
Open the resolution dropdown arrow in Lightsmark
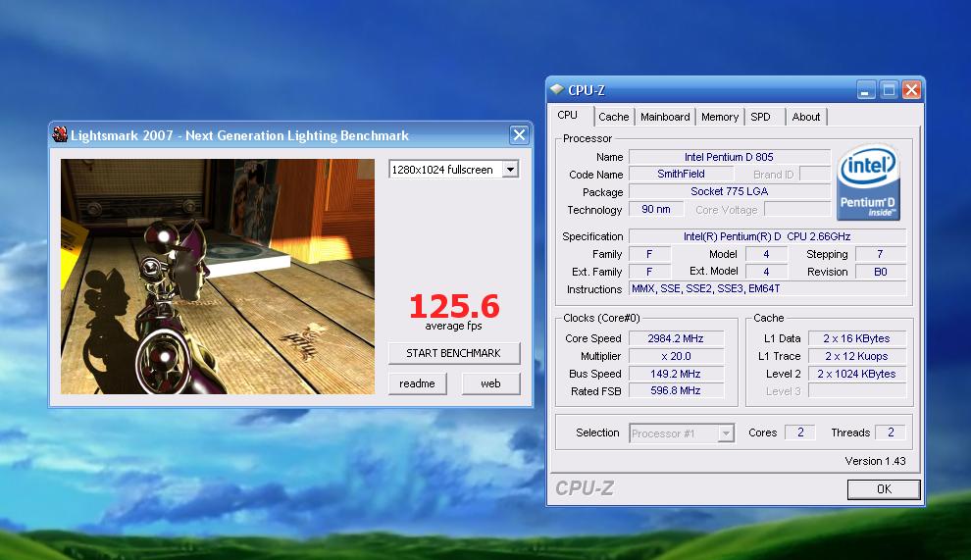tap(510, 169)
